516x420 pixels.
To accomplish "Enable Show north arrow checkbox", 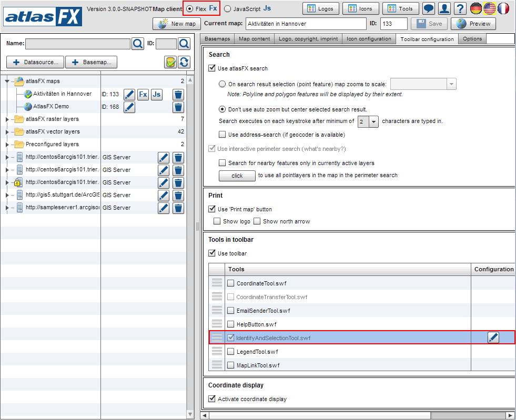I will pos(257,221).
